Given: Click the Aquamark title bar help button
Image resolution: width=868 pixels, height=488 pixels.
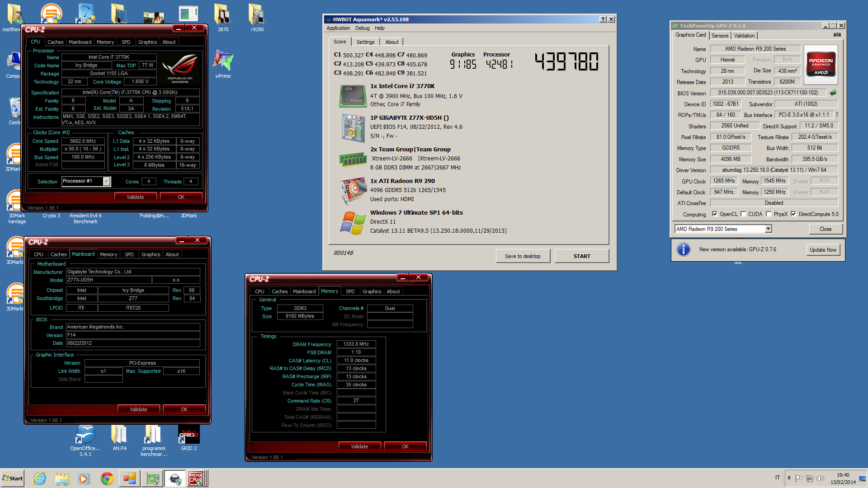Looking at the screenshot, I should click(x=603, y=19).
